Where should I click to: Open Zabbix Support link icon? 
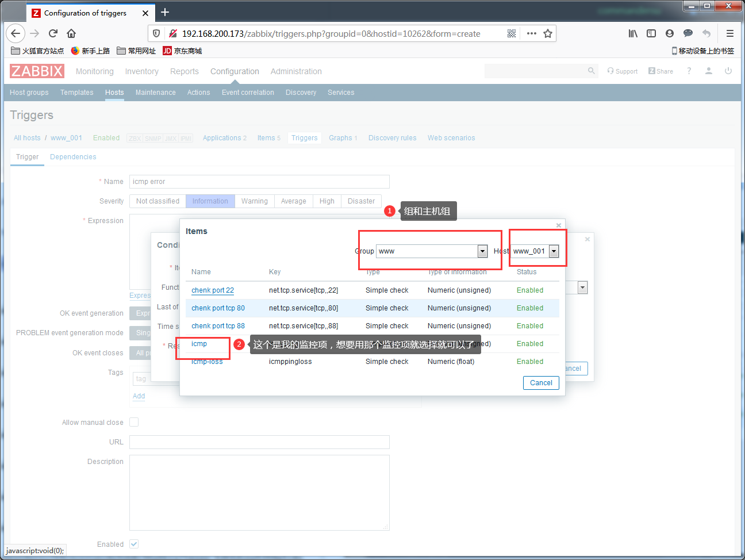tap(623, 71)
